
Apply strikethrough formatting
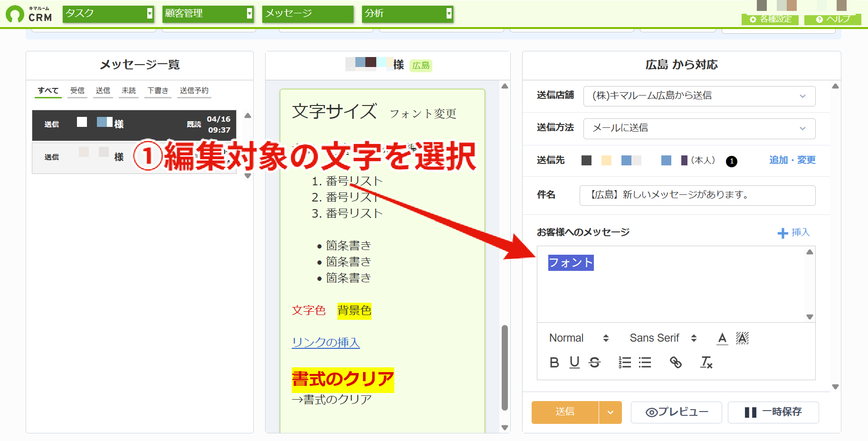594,363
